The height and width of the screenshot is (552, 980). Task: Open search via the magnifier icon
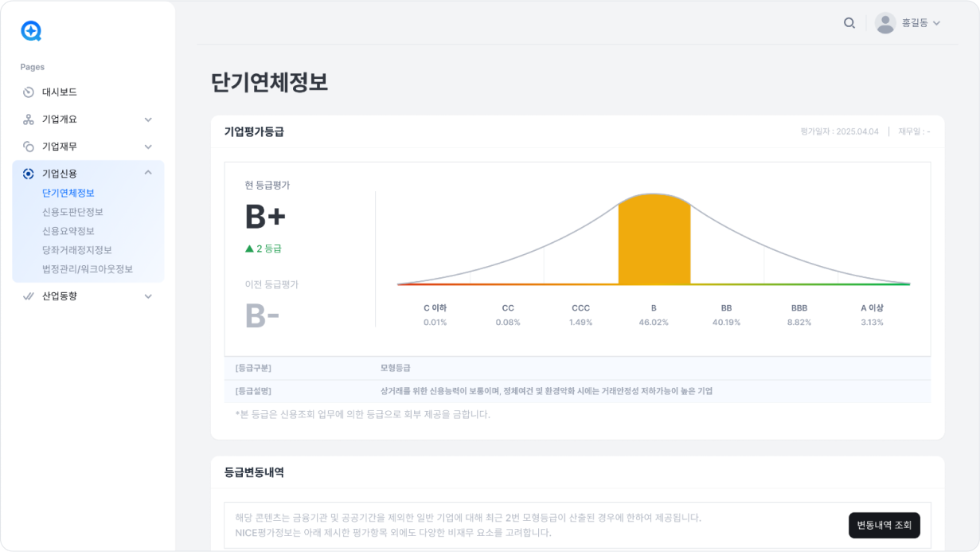(849, 23)
